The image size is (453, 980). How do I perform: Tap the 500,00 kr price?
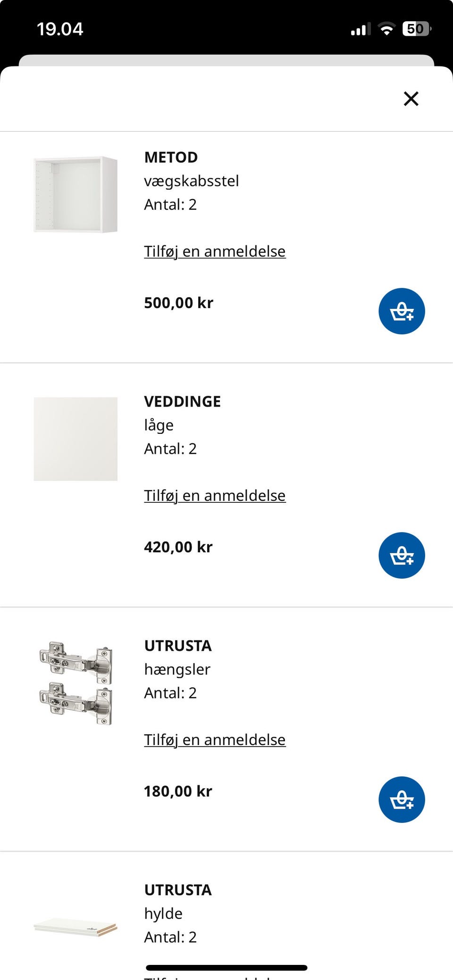(178, 303)
